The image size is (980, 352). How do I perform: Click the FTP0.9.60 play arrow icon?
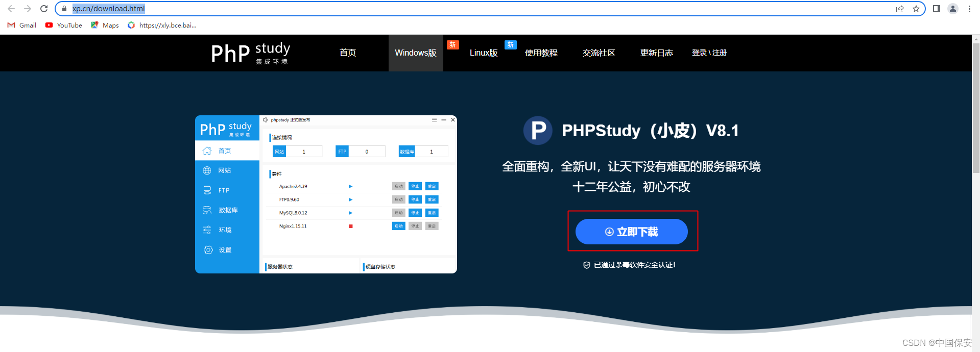(x=350, y=199)
